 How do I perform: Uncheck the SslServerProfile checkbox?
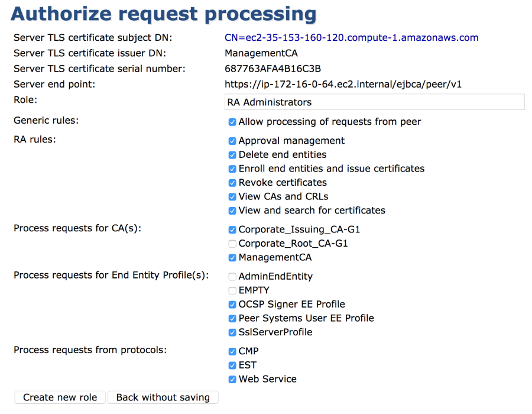[x=232, y=332]
